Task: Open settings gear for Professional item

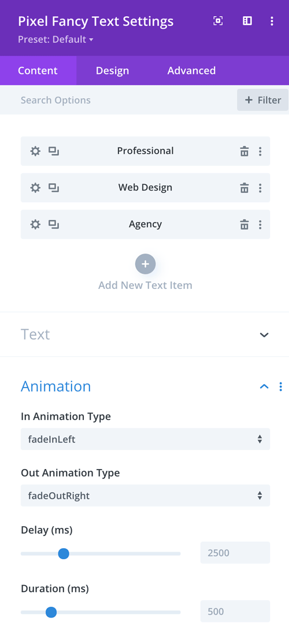Action: point(35,151)
